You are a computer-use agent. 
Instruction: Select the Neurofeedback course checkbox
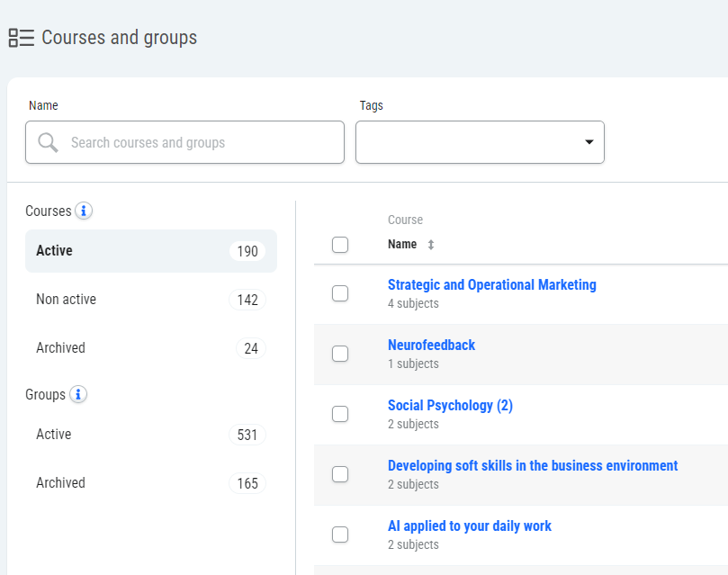[340, 354]
